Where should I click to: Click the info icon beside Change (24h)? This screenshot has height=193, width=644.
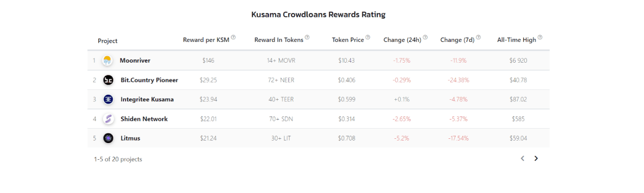coord(425,38)
